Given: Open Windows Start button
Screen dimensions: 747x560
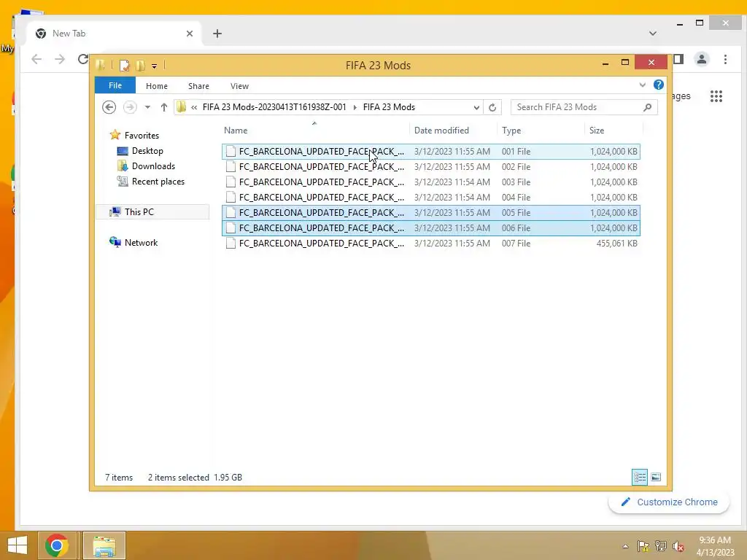Looking at the screenshot, I should (x=18, y=545).
